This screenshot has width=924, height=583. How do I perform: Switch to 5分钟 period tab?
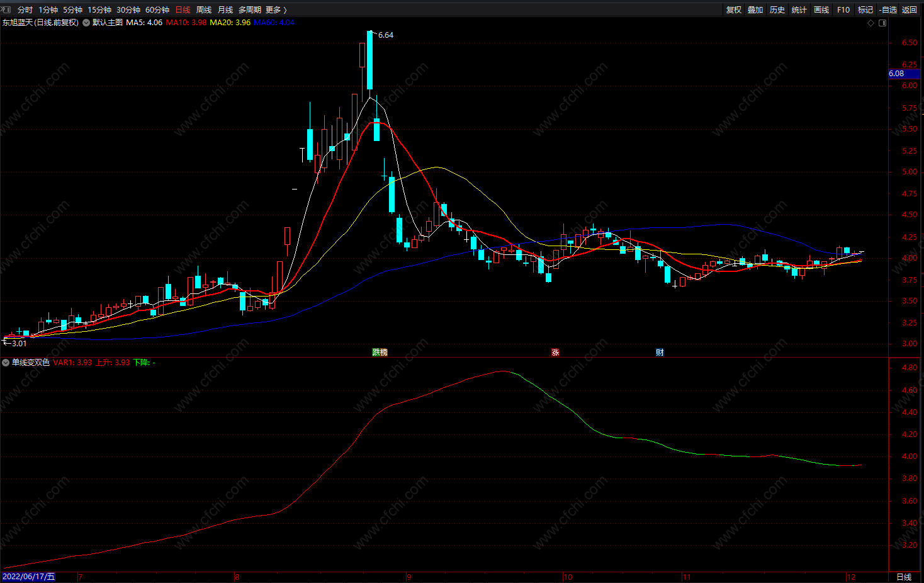tap(72, 10)
